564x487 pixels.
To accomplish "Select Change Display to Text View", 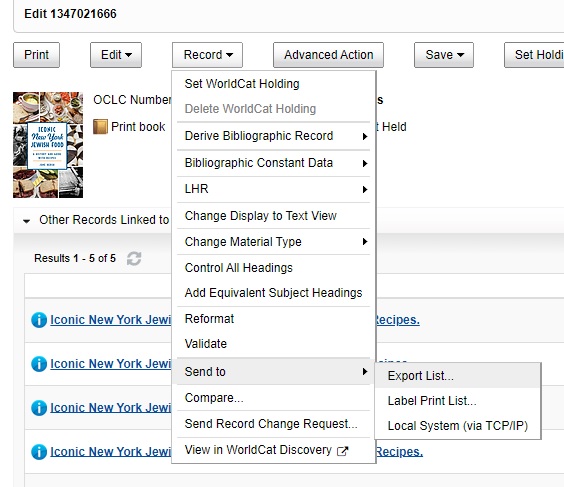I will click(273, 216).
